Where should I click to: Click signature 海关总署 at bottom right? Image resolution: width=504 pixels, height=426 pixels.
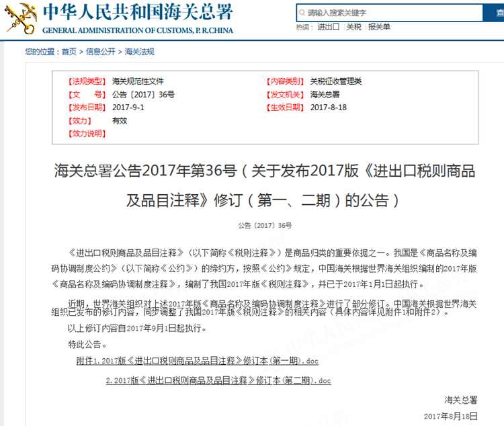click(x=460, y=400)
